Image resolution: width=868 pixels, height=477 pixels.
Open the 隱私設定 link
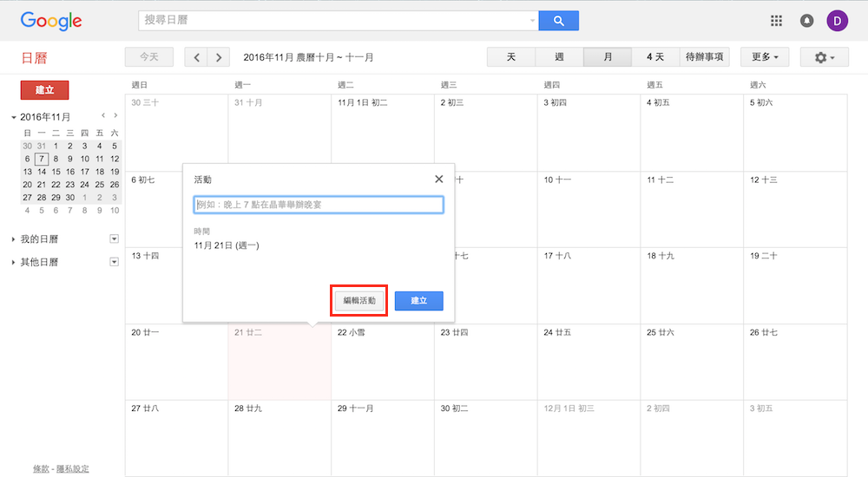click(73, 468)
